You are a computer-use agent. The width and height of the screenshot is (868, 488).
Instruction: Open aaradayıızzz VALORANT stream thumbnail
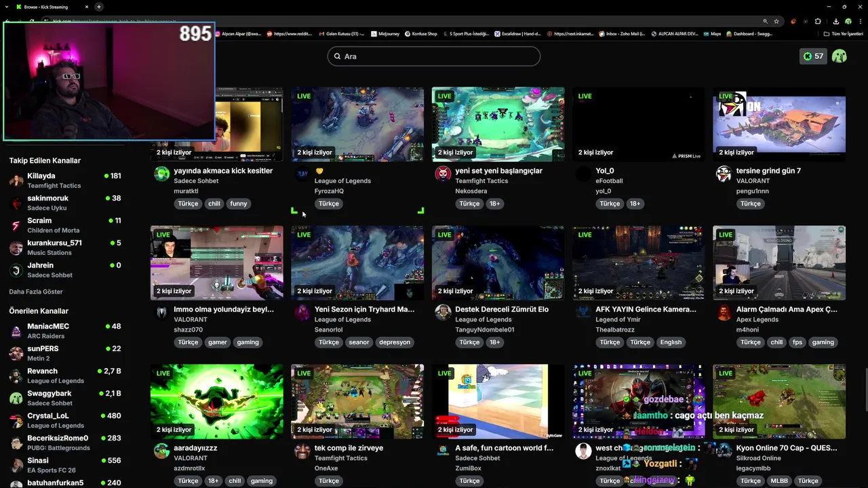pos(217,401)
